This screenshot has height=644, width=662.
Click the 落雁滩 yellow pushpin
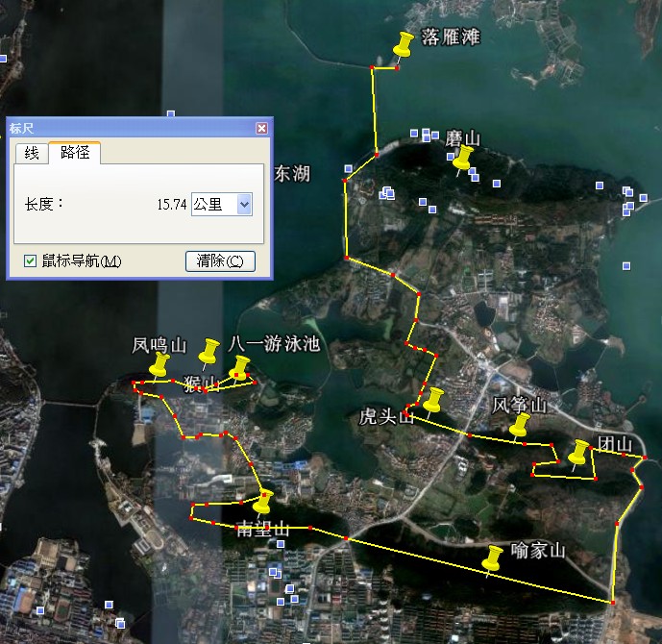coord(404,45)
